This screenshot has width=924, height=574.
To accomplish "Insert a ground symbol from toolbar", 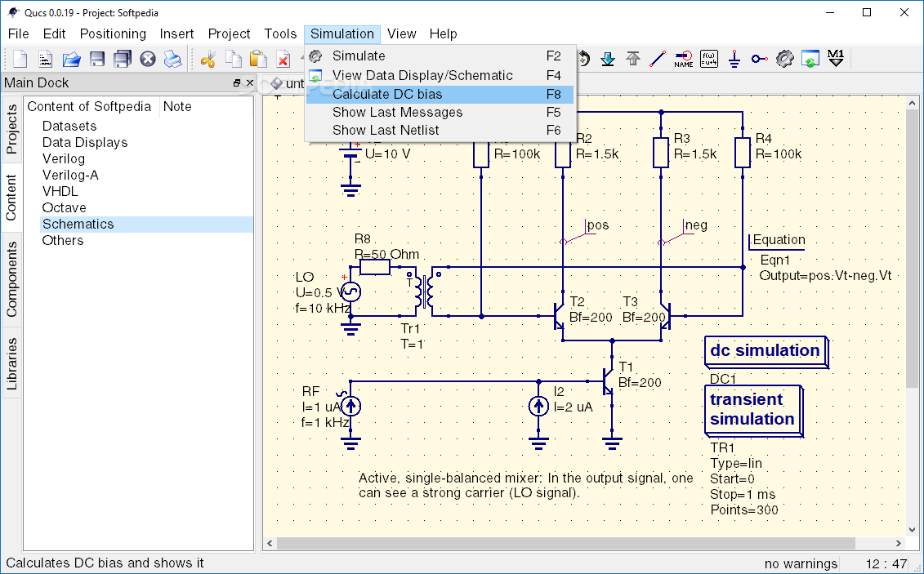I will 734,59.
